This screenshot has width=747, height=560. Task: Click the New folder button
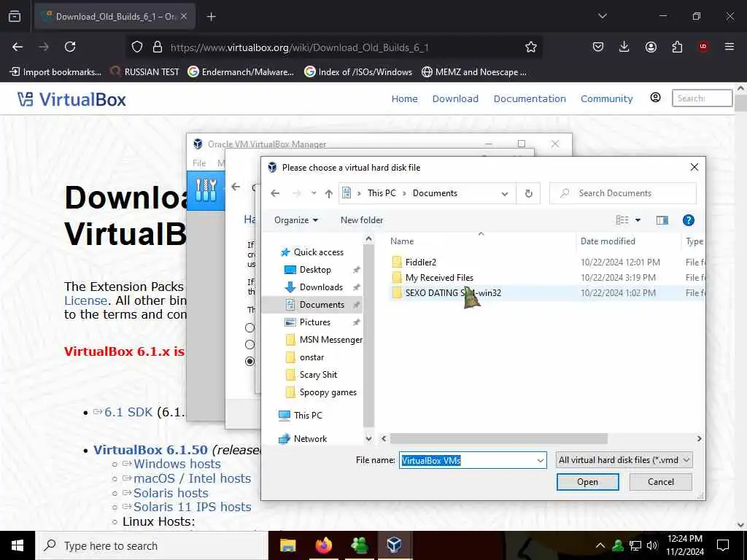click(362, 220)
